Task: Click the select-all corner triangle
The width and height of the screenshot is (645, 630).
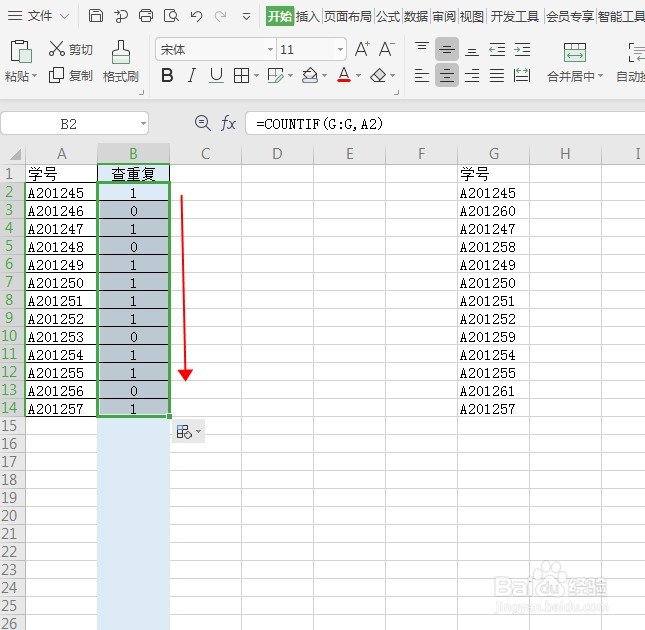Action: [x=15, y=154]
